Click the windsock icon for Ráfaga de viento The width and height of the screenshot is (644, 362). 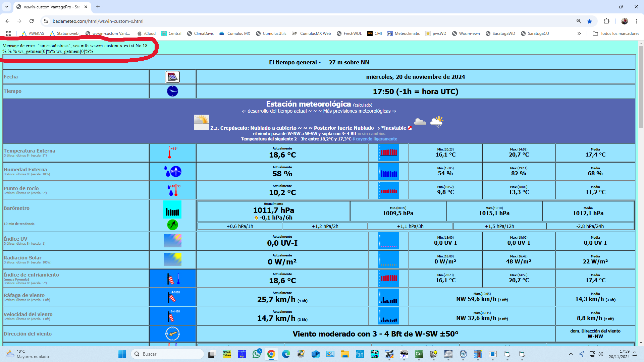[172, 297]
